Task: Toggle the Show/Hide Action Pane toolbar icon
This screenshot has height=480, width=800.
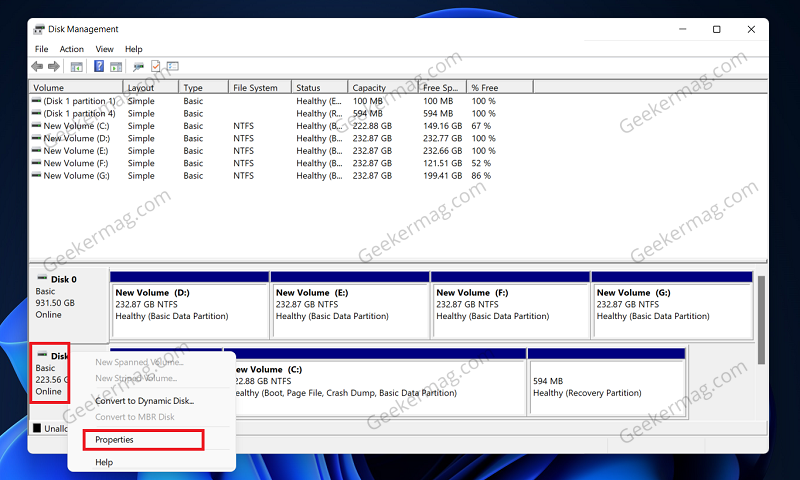Action: [x=116, y=66]
